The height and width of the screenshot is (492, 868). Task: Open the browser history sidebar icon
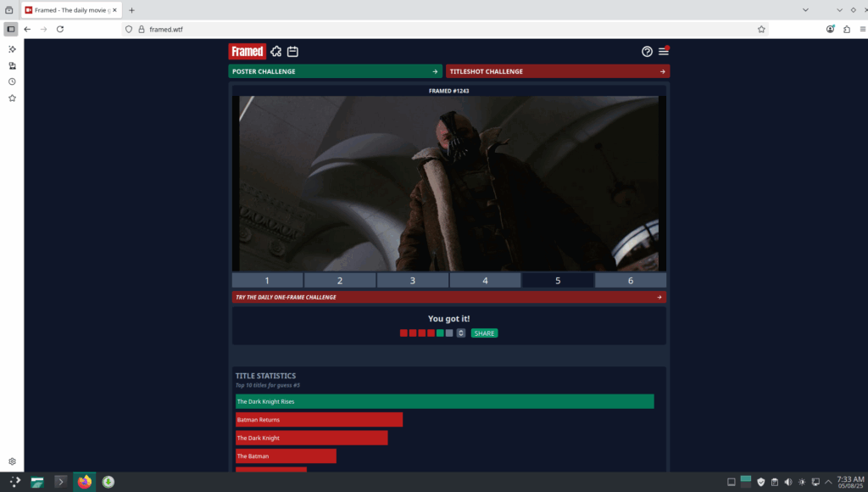(12, 82)
